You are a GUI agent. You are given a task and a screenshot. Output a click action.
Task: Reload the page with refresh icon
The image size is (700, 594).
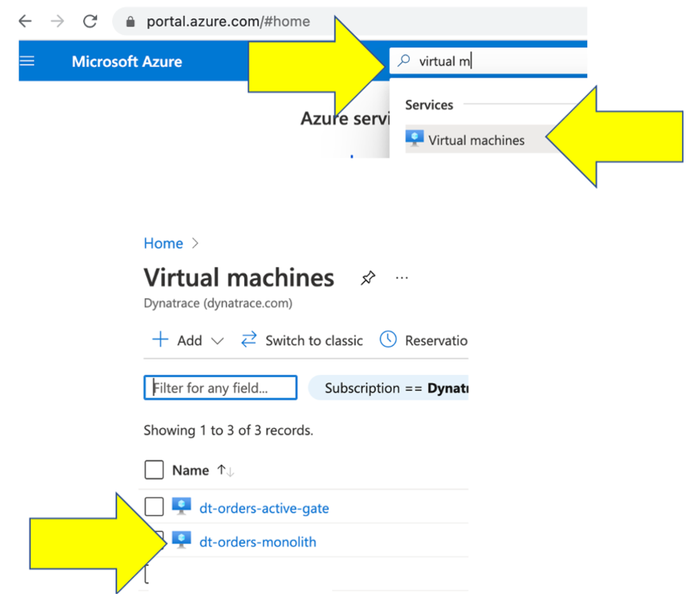pyautogui.click(x=90, y=22)
